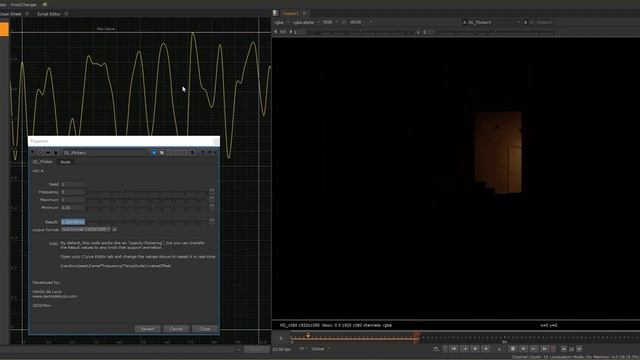Open the Script Editor tab
640x360 pixels.
[x=49, y=14]
